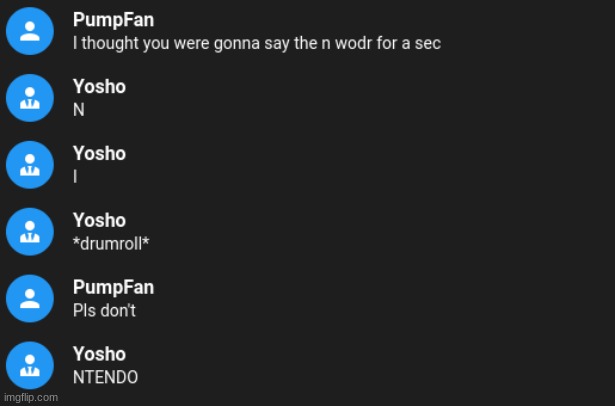This screenshot has height=406, width=615.
Task: Select the Yosho username above the 'N' message
Action: coord(99,87)
